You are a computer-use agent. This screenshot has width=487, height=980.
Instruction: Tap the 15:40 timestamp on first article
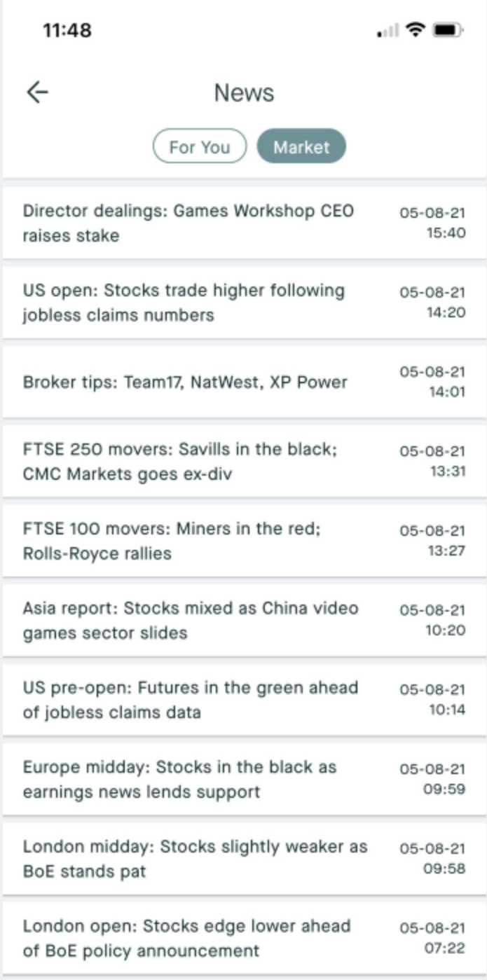pos(446,233)
